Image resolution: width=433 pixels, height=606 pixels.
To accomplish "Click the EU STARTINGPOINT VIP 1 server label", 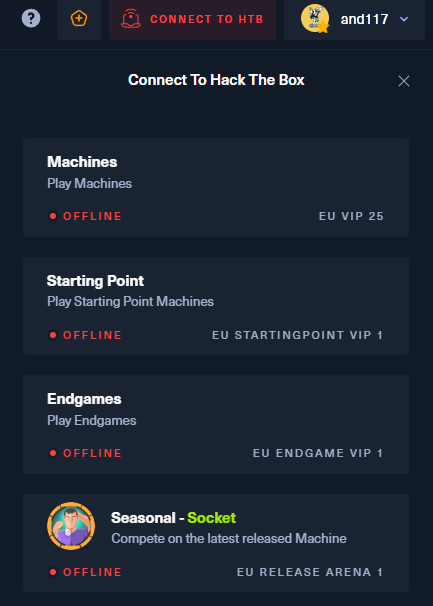I will point(298,335).
